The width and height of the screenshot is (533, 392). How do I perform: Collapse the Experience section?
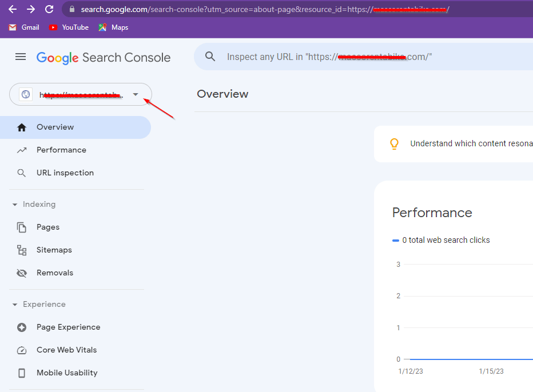pos(15,305)
